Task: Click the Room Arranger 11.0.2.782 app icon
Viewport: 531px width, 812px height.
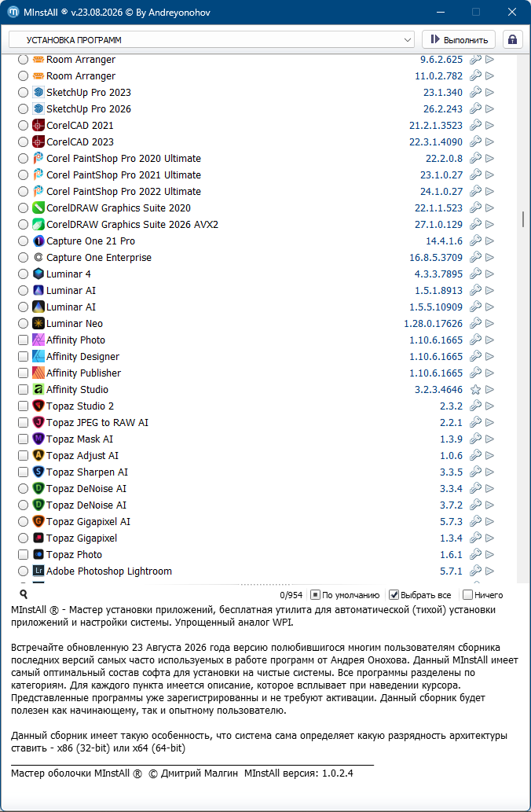Action: point(38,76)
